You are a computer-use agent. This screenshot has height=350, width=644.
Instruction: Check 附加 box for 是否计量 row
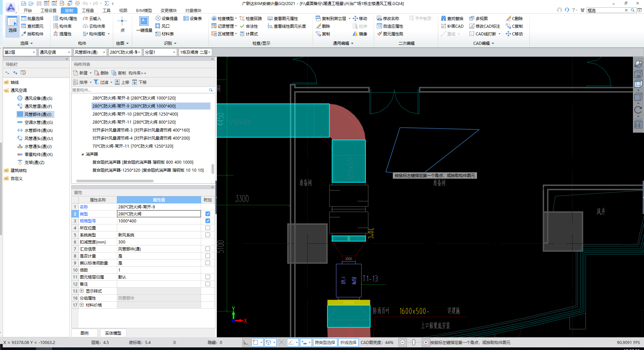208,256
